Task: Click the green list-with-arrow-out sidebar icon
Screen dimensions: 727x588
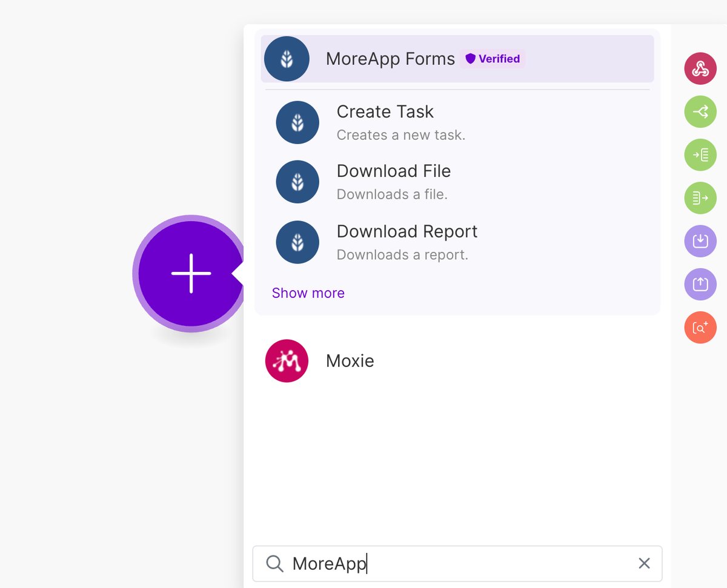Action: (x=700, y=197)
